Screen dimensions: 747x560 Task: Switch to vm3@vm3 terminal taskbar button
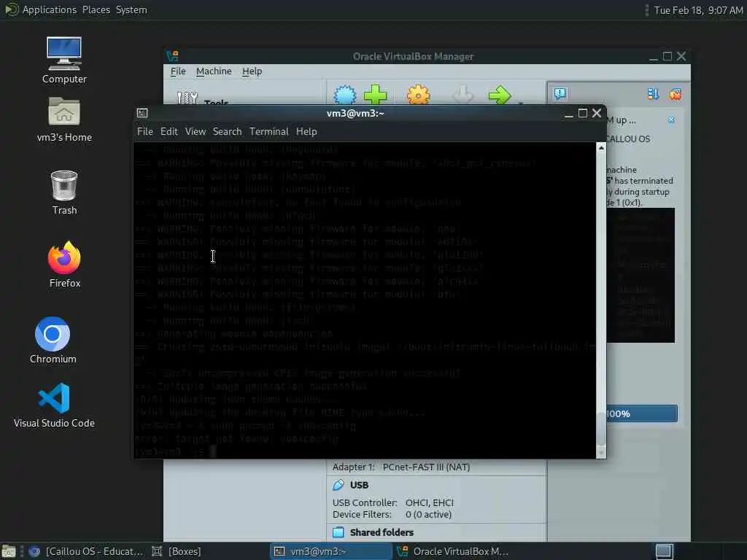click(x=330, y=551)
